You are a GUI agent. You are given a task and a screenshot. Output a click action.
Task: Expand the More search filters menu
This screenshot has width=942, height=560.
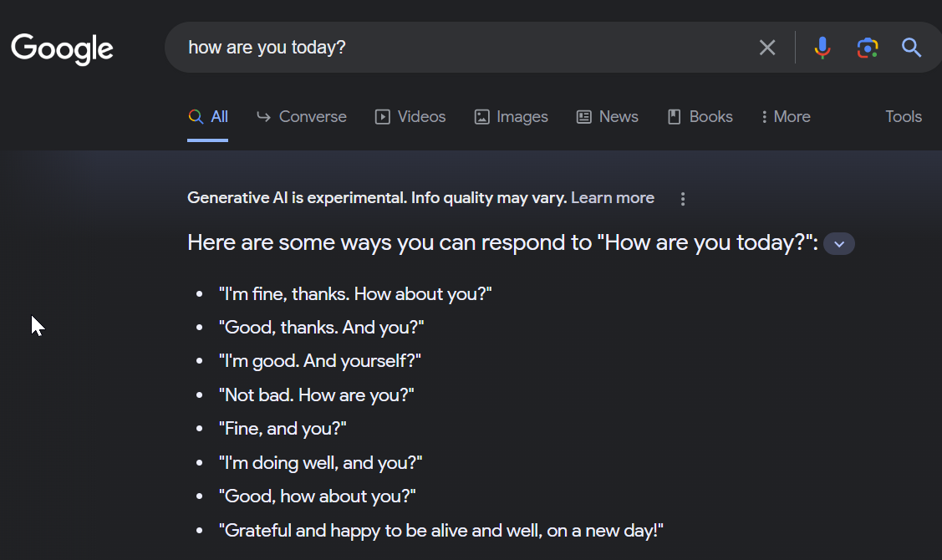pos(786,117)
